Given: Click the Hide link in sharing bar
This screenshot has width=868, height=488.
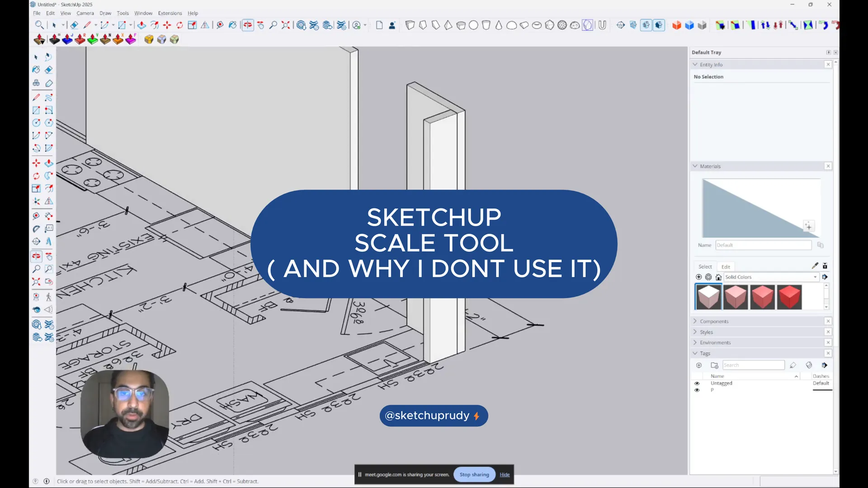Looking at the screenshot, I should [x=505, y=474].
